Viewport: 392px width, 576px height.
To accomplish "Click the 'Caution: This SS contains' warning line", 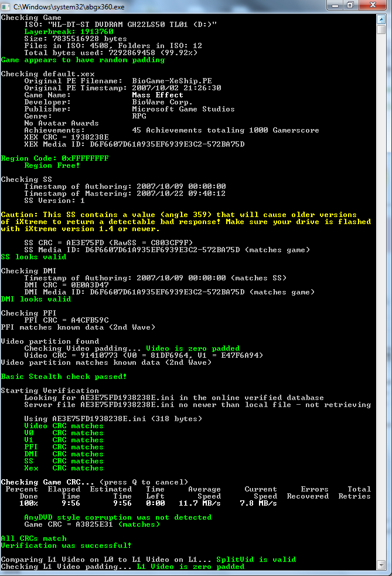I will click(x=179, y=215).
